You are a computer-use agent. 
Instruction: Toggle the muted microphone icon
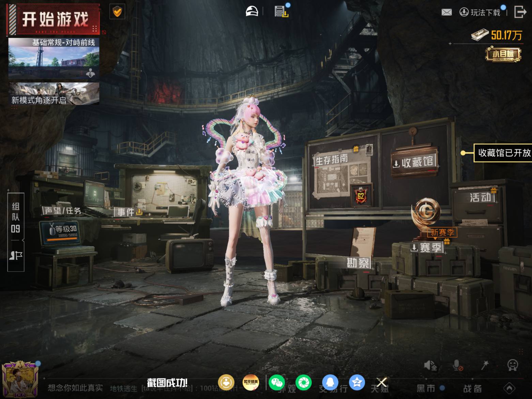[457, 366]
